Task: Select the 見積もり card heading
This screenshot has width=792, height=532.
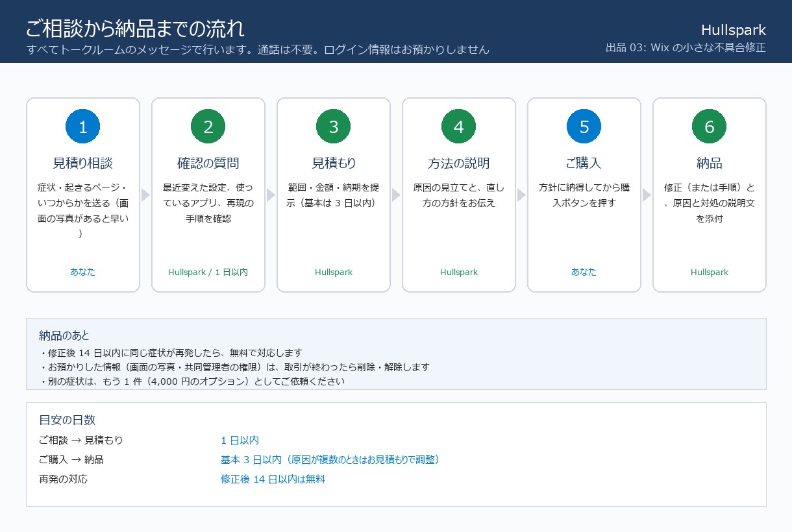Action: 333,163
